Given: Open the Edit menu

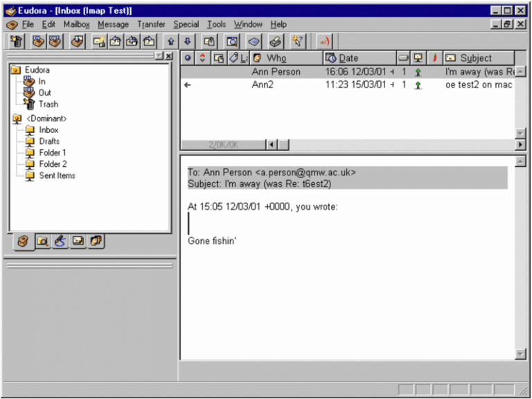Looking at the screenshot, I should 48,24.
